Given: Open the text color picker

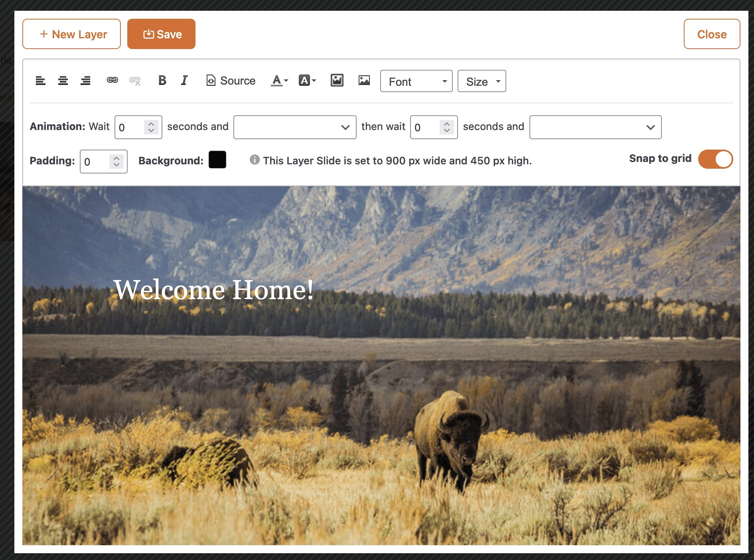Looking at the screenshot, I should pos(279,81).
